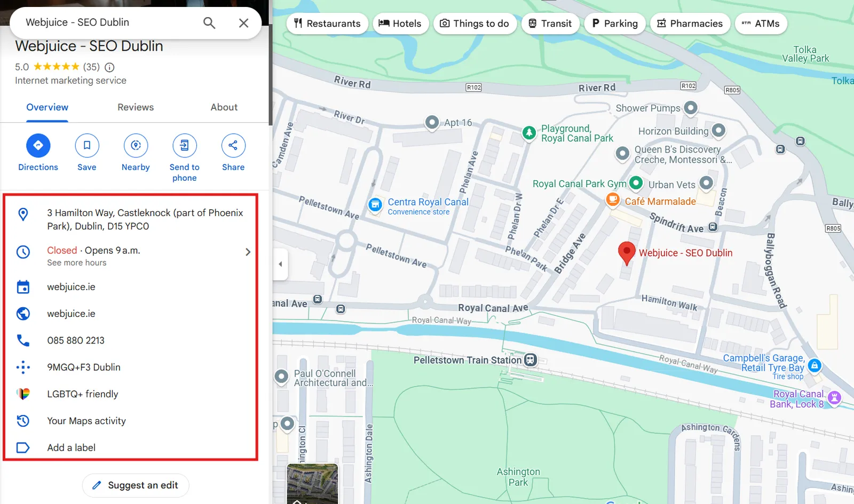Click the search magnifier icon
Viewport: 854px width, 504px height.
coord(209,23)
